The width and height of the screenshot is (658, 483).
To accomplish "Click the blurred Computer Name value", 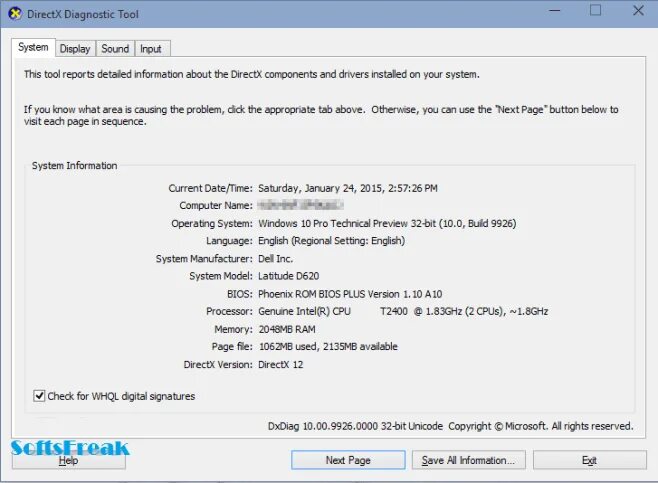I will tap(300, 205).
